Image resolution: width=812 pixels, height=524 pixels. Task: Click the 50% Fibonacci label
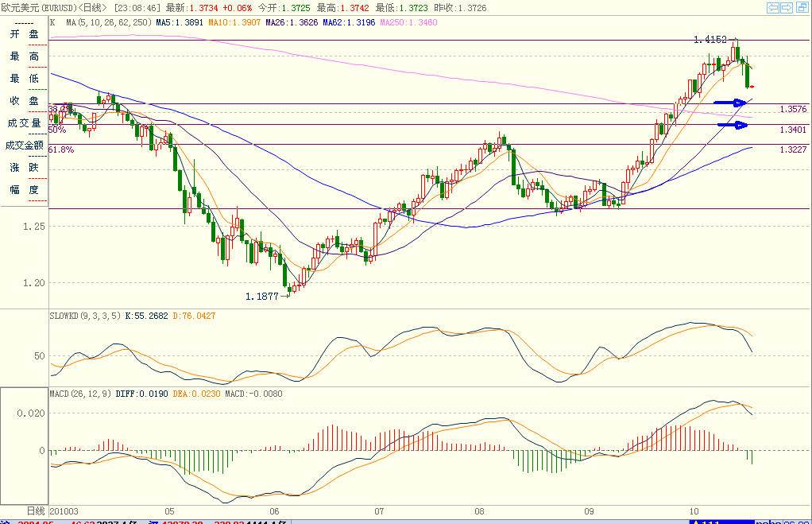click(x=57, y=129)
